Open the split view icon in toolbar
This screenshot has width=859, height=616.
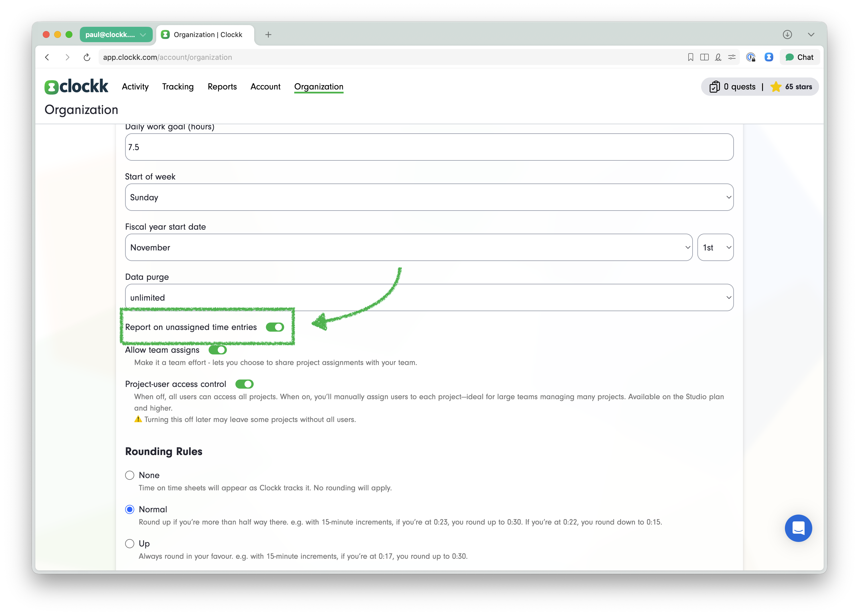click(x=705, y=57)
